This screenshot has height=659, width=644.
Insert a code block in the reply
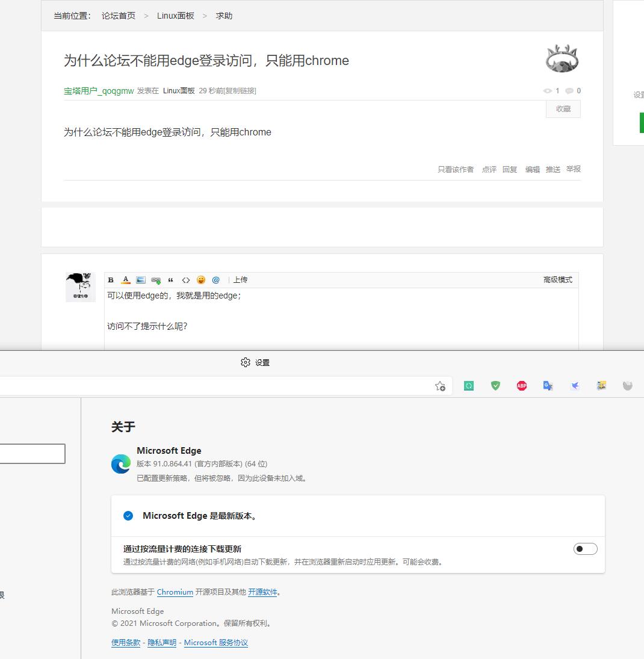186,280
